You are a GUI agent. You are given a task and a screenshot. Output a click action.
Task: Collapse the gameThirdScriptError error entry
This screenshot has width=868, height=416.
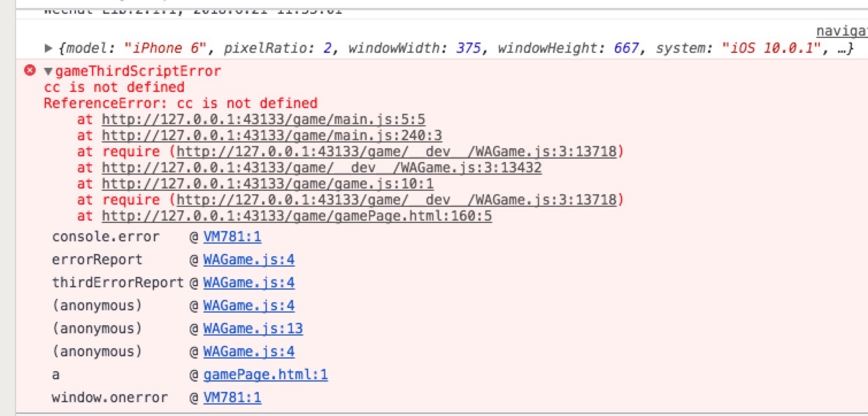point(48,72)
